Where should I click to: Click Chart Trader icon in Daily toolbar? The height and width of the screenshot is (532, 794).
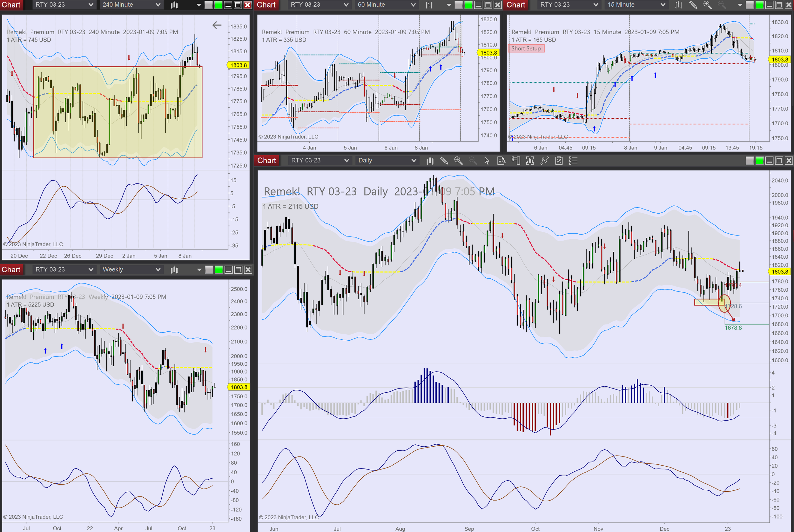[516, 161]
